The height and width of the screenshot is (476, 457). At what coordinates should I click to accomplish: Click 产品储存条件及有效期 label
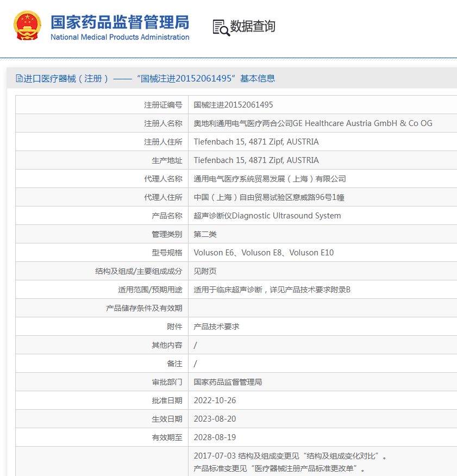coord(144,309)
